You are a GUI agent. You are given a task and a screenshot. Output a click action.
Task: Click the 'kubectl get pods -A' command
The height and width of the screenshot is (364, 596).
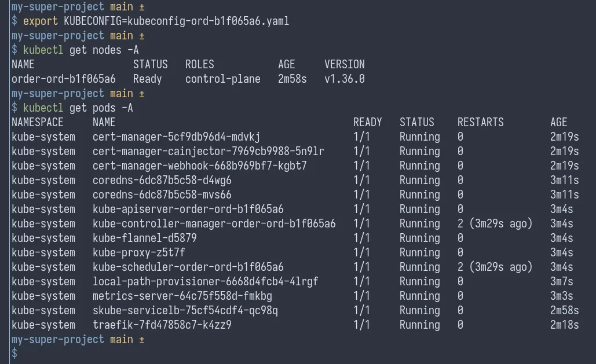(78, 108)
